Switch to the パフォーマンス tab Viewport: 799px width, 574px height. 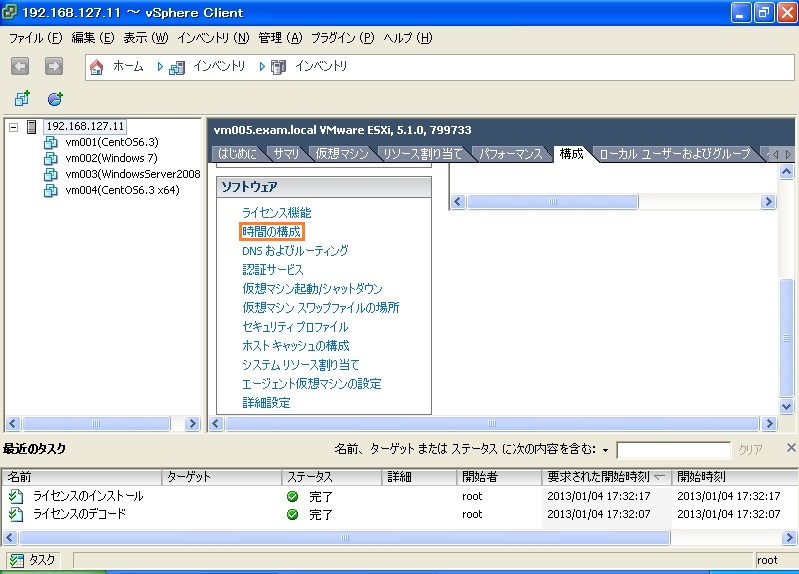511,153
